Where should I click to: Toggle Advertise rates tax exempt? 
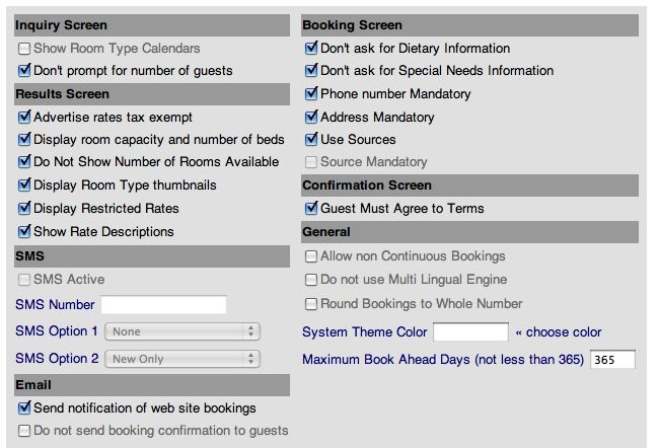(24, 117)
